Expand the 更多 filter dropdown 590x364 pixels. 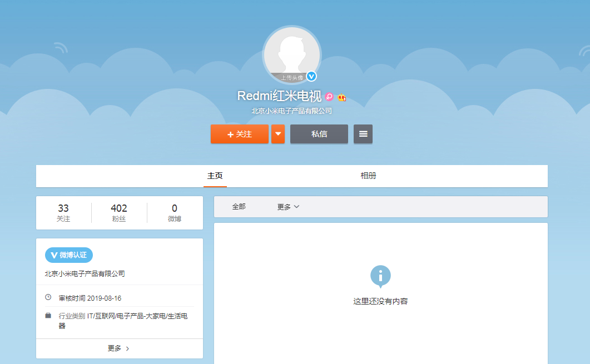click(x=288, y=207)
